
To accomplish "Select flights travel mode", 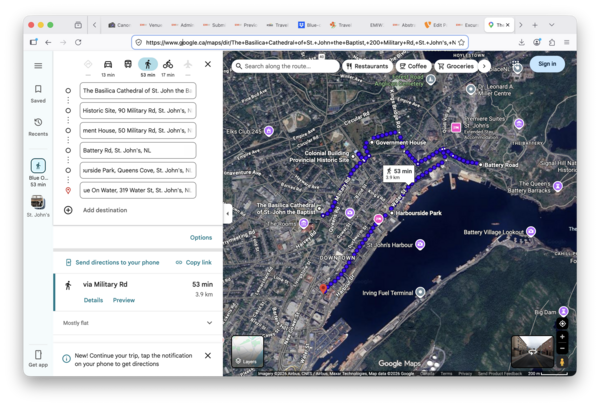I will point(188,64).
